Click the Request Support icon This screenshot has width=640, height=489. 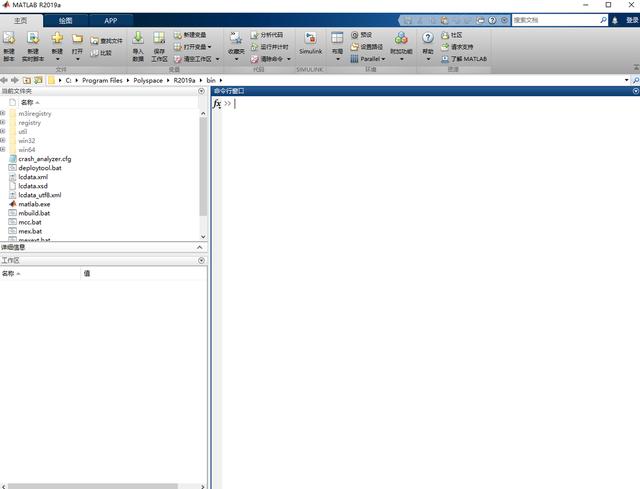pos(445,47)
